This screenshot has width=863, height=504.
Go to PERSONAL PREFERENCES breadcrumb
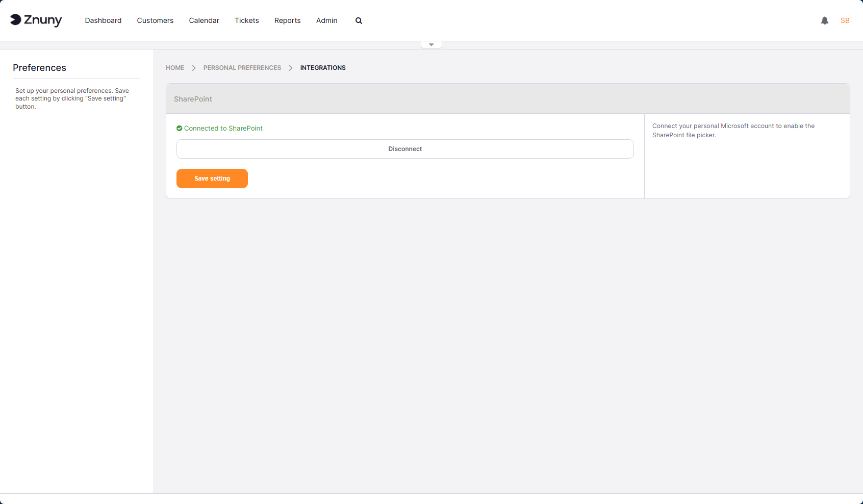[242, 68]
